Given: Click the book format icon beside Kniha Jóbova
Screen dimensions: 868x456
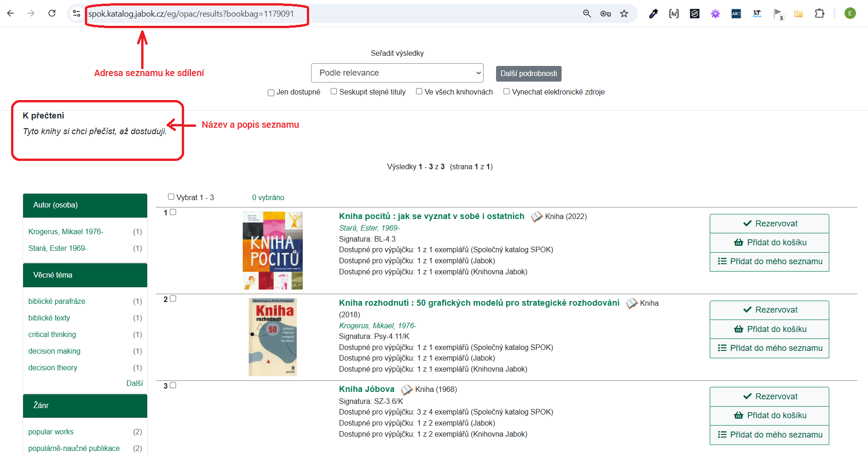Looking at the screenshot, I should [x=407, y=390].
